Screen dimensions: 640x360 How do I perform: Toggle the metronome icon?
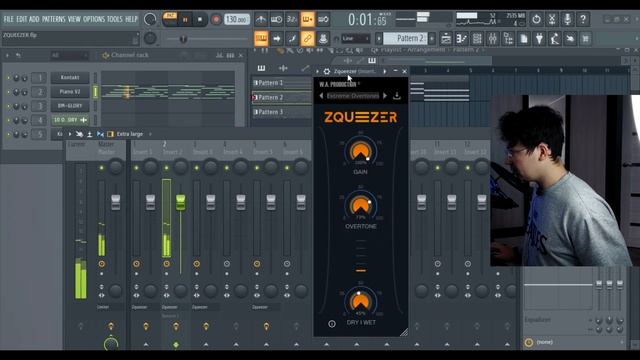click(x=261, y=19)
